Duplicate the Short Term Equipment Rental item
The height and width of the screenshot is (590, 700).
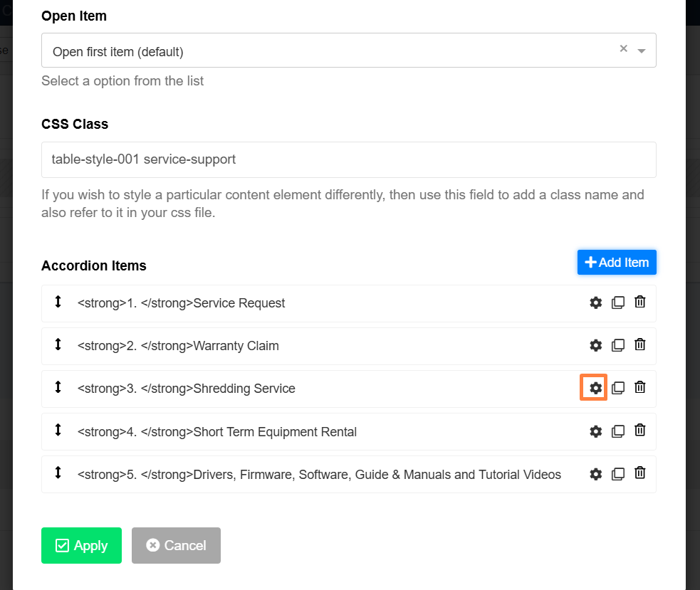click(618, 431)
